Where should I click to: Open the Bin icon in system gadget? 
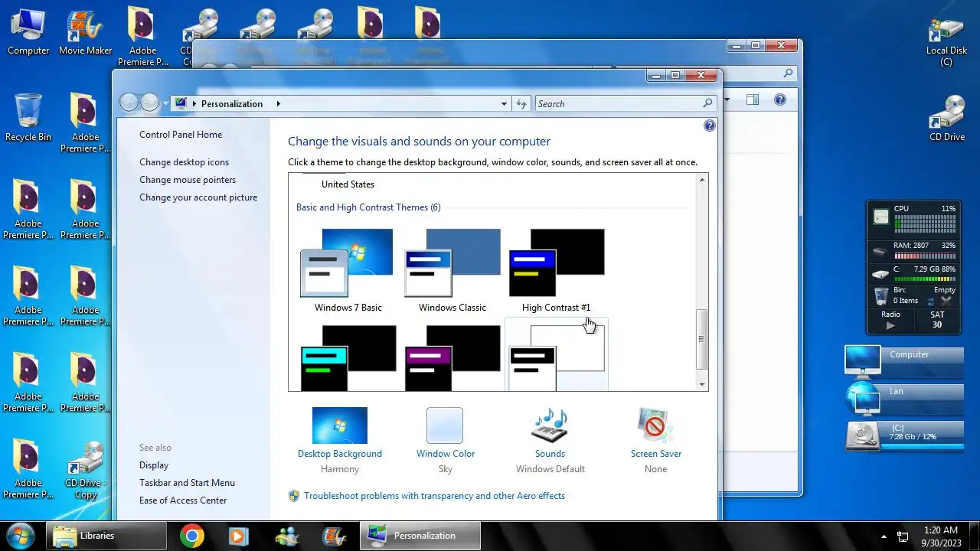[x=881, y=295]
